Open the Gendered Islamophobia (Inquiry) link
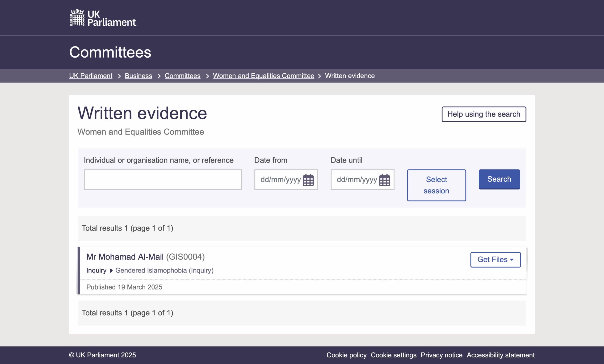 (x=164, y=270)
